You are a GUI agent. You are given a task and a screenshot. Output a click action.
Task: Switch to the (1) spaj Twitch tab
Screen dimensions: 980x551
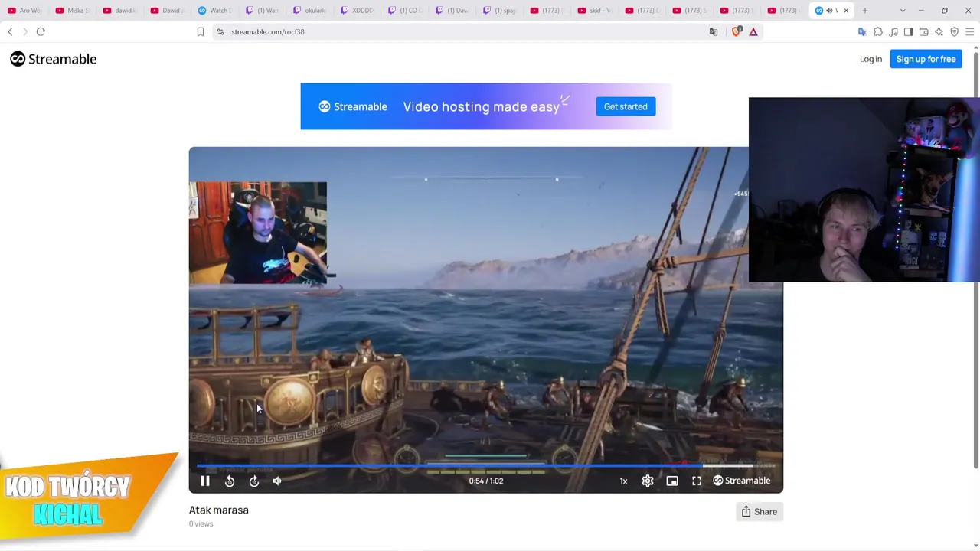[500, 11]
